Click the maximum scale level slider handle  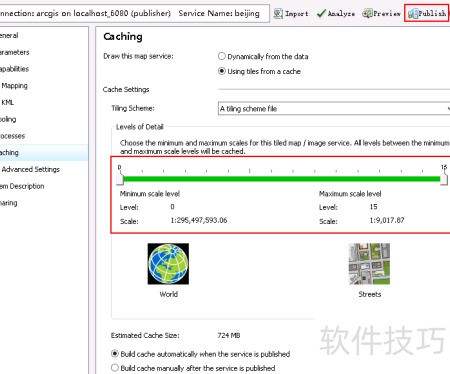tap(444, 179)
